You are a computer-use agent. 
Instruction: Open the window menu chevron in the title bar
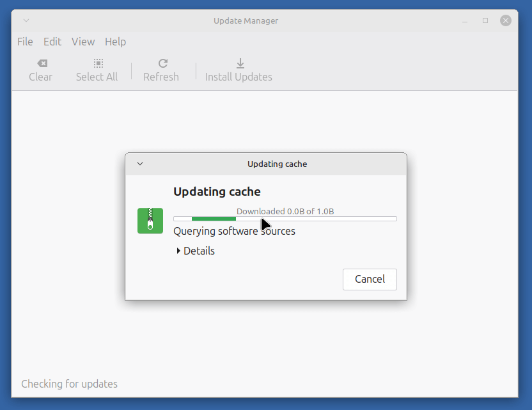[26, 20]
